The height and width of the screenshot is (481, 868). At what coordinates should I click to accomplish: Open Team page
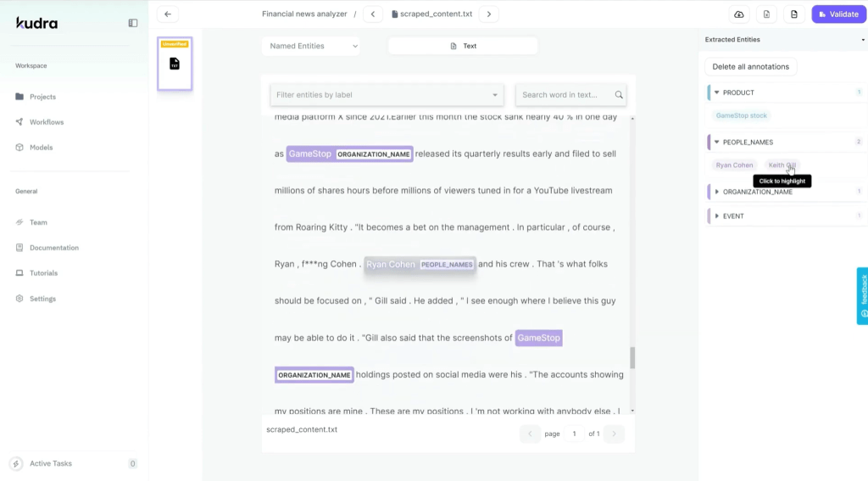click(38, 222)
